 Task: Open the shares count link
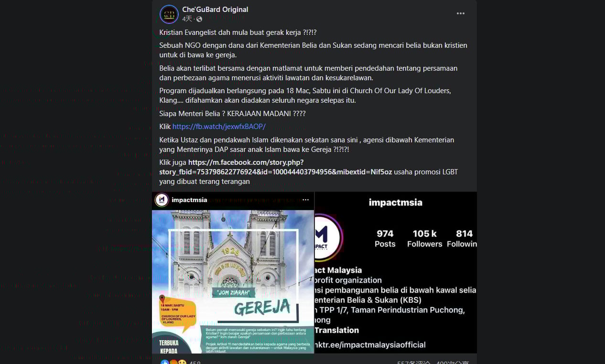click(453, 363)
